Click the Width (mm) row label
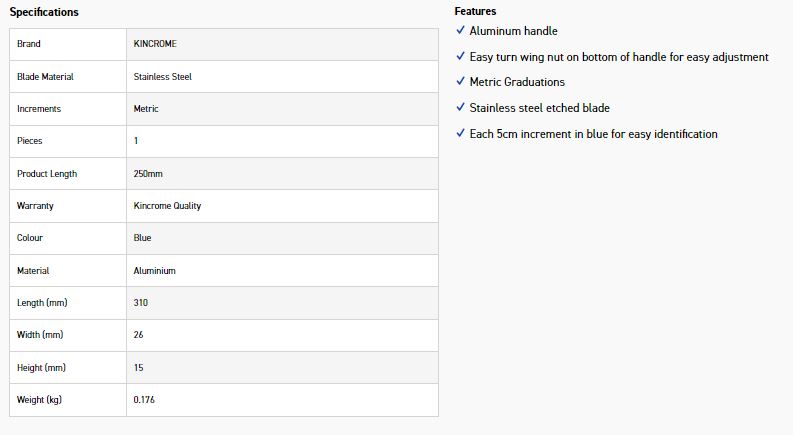793x435 pixels. pos(42,335)
